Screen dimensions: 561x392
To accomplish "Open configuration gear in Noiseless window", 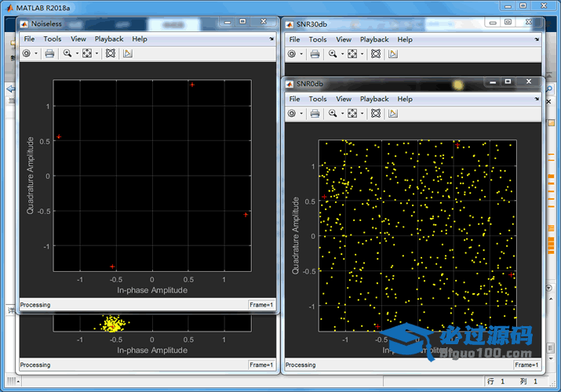I will 26,53.
